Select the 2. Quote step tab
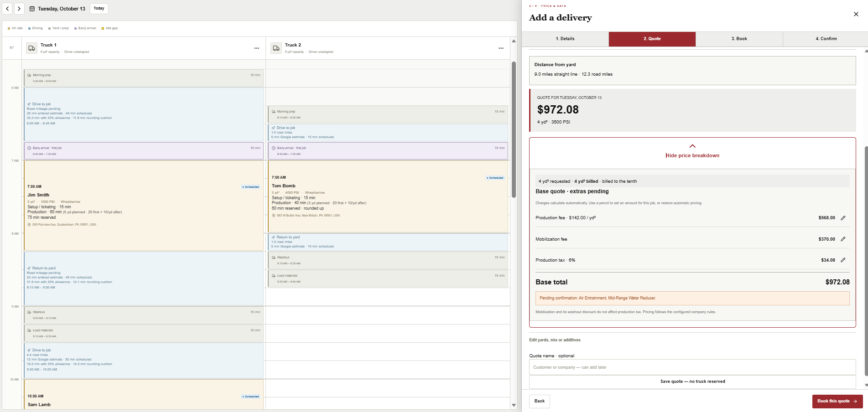The image size is (868, 412). click(652, 39)
